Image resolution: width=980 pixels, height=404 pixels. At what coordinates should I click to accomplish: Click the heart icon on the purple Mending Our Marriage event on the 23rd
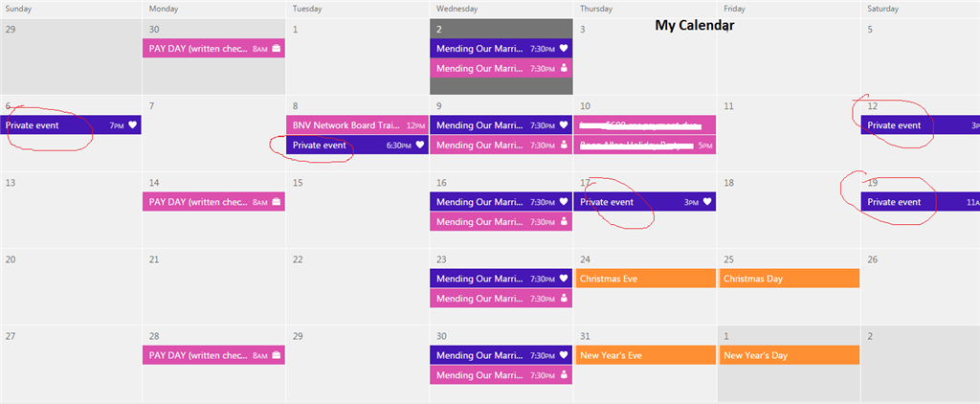(x=563, y=279)
